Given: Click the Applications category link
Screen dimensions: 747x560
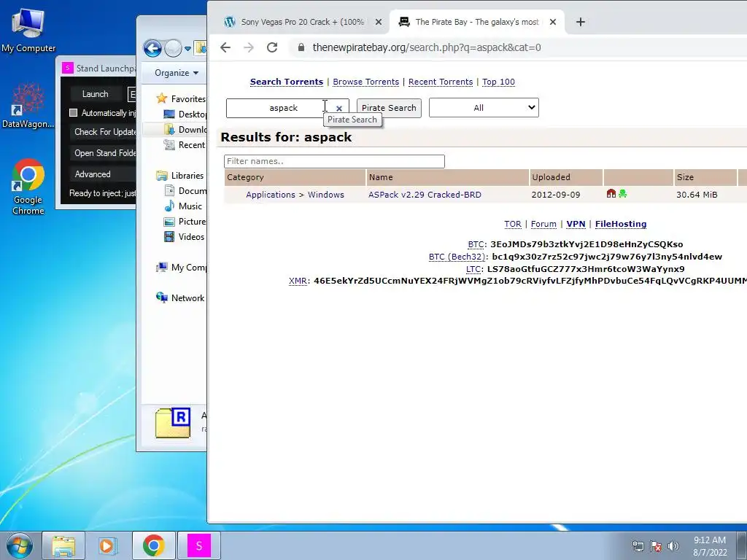Looking at the screenshot, I should [271, 194].
